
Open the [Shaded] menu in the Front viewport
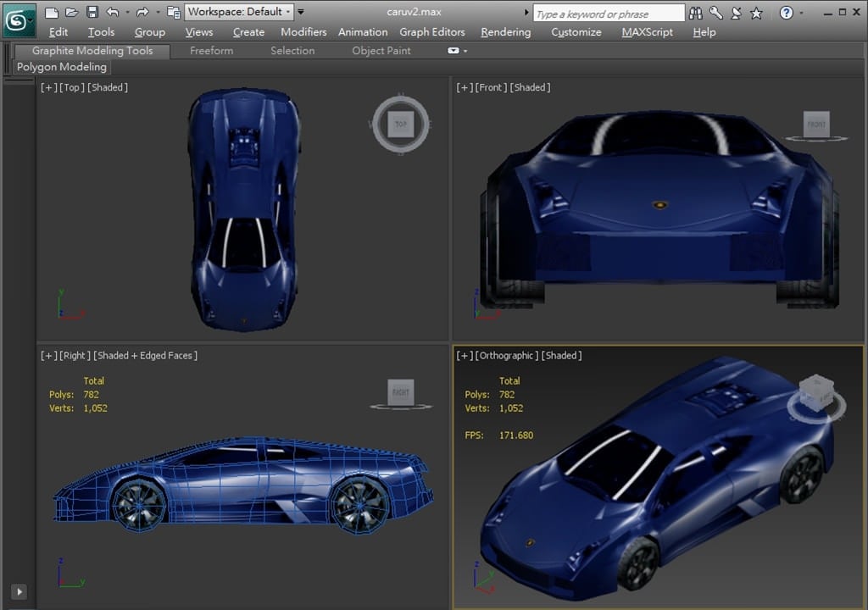(530, 87)
